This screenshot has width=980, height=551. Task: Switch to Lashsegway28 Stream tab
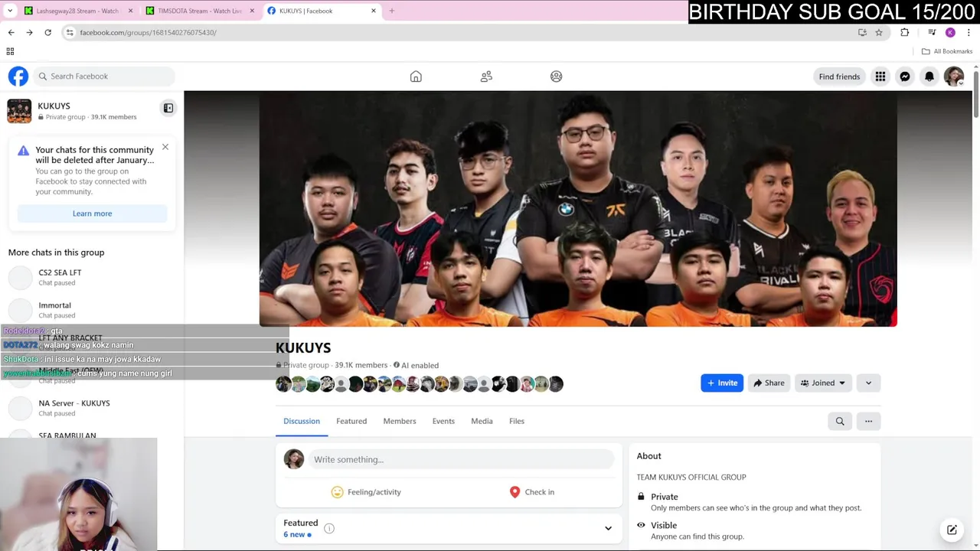(x=77, y=11)
